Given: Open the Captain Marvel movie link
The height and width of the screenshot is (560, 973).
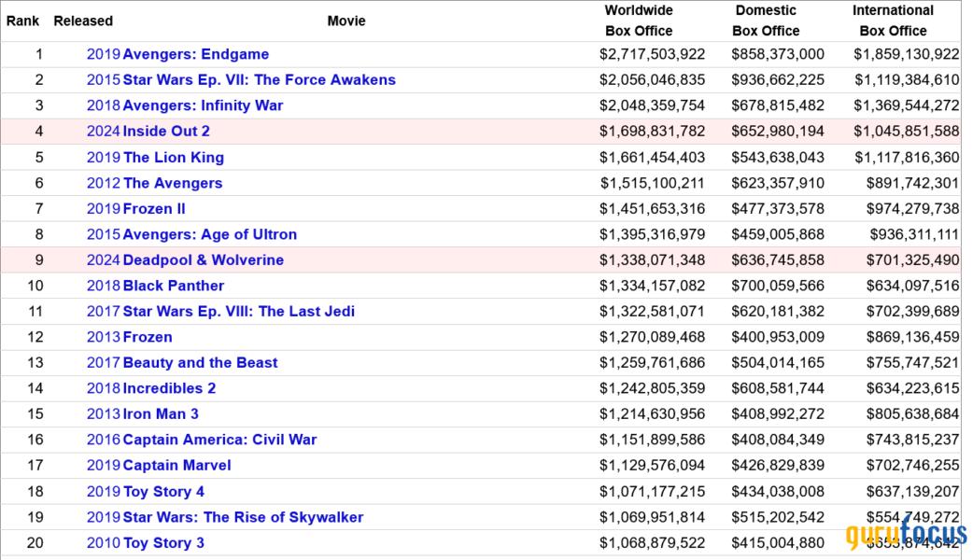Looking at the screenshot, I should tap(176, 465).
